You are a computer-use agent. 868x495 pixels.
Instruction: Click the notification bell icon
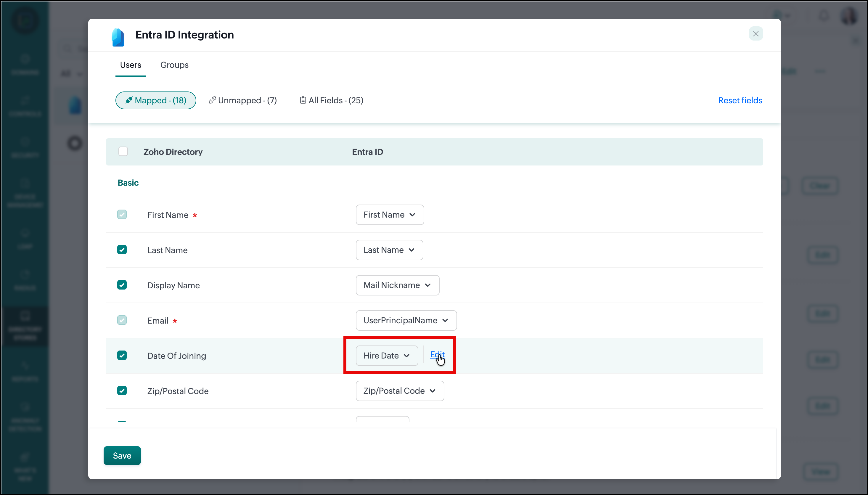point(824,16)
